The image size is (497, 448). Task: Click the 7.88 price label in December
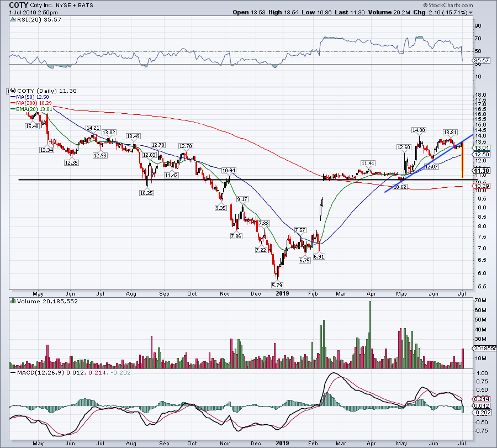264,224
